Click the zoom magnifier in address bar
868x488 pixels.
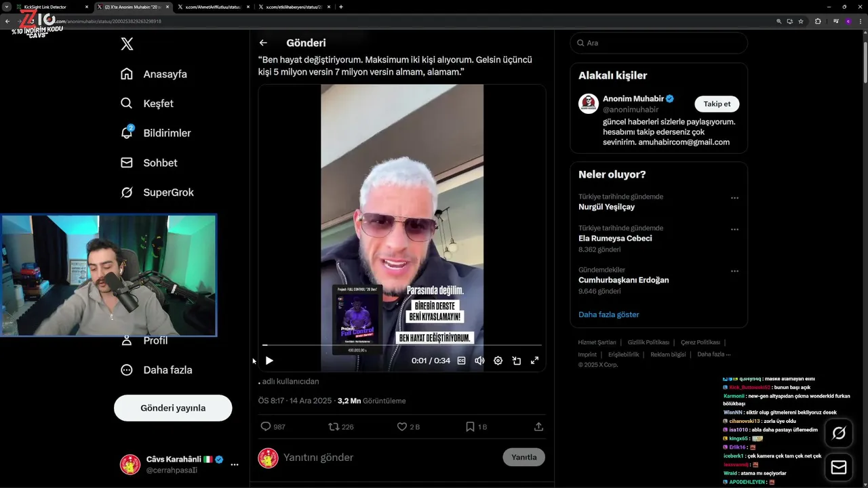(779, 21)
